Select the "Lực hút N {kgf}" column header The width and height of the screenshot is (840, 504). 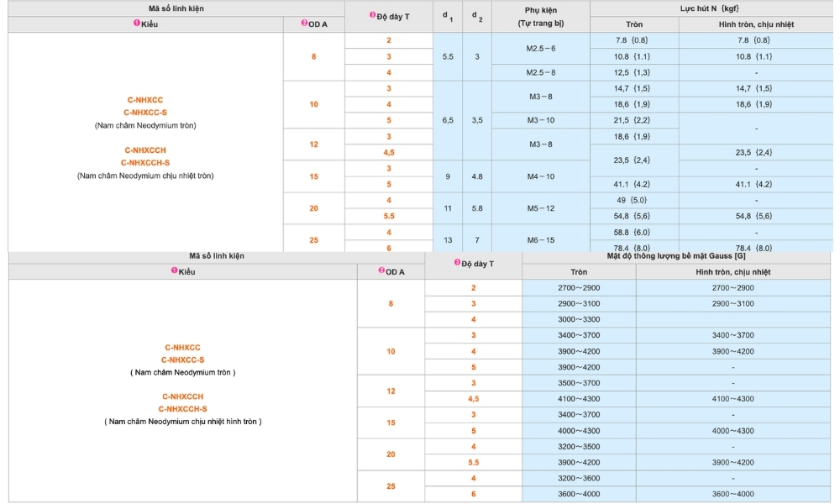pos(710,8)
